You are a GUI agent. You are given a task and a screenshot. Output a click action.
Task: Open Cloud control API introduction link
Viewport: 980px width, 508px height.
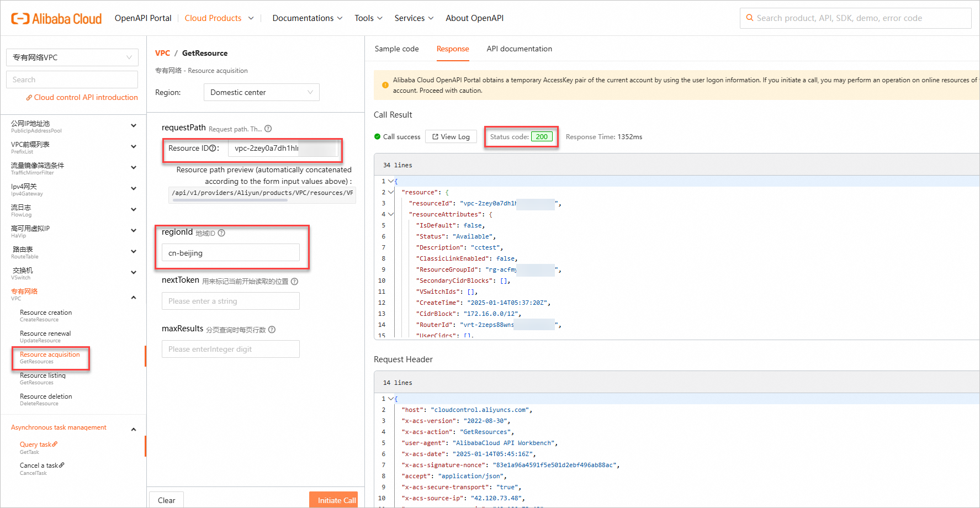(x=86, y=97)
